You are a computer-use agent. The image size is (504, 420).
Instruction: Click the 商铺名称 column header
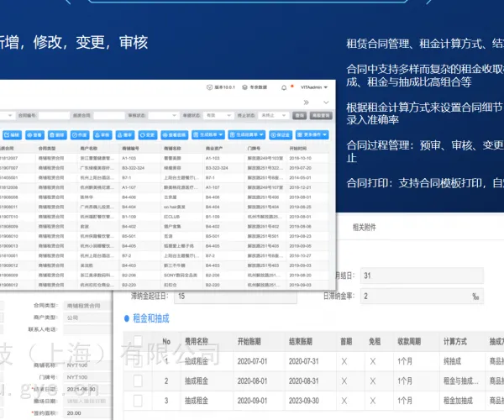(172, 149)
